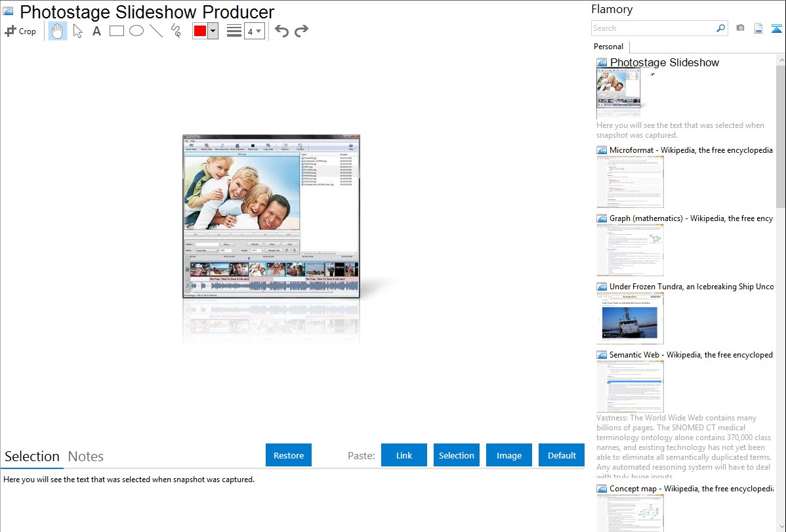The width and height of the screenshot is (786, 532).
Task: Click 'Microformat - Wikipedia' entry title
Action: click(x=691, y=150)
